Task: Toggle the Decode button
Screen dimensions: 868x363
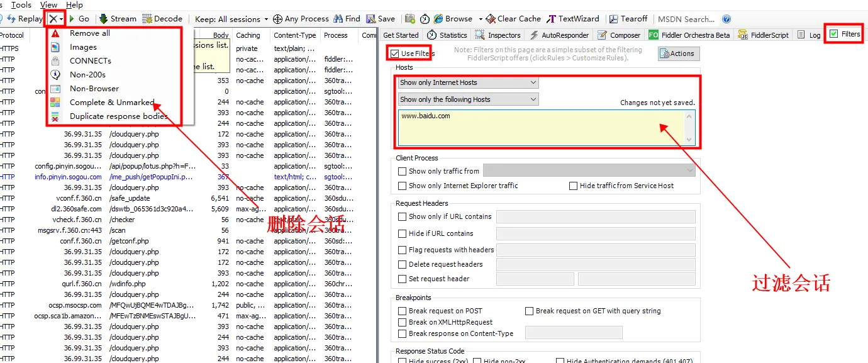Action: tap(162, 19)
